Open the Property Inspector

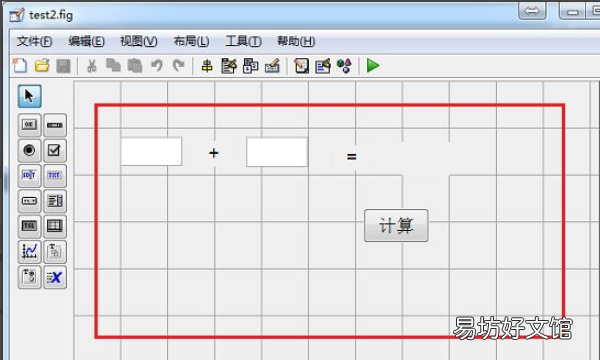pyautogui.click(x=323, y=66)
